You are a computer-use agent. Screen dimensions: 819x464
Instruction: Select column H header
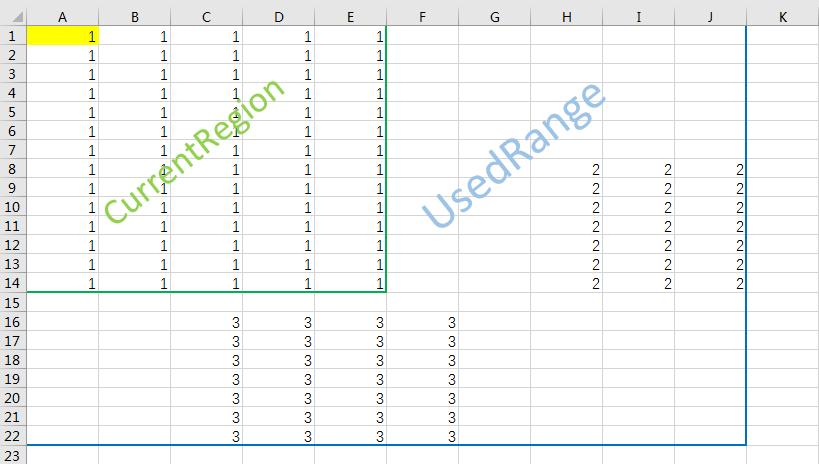(567, 17)
